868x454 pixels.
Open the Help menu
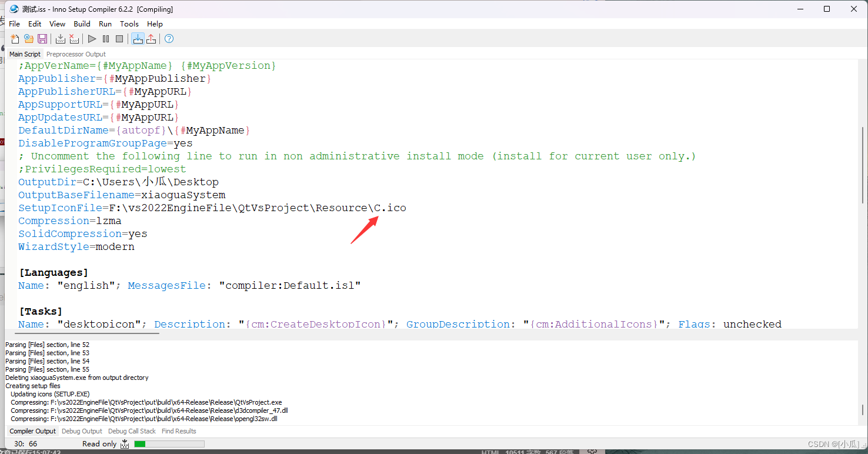(155, 24)
